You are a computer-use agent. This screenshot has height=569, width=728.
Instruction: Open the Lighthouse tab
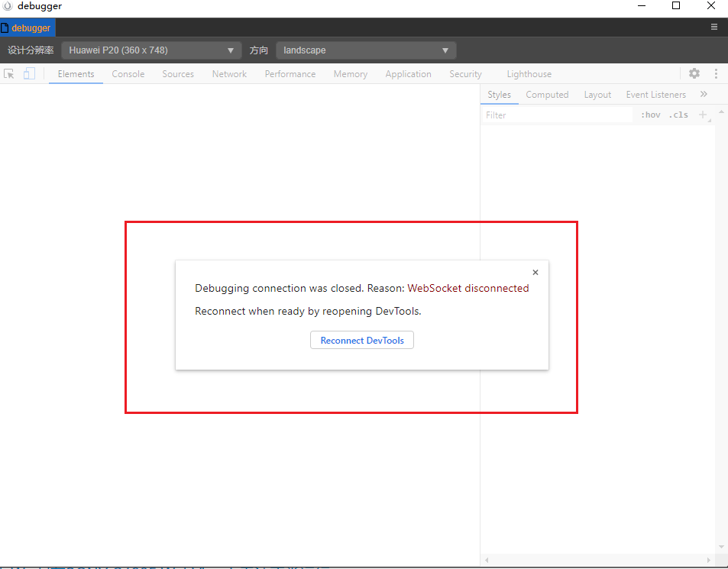(x=529, y=74)
